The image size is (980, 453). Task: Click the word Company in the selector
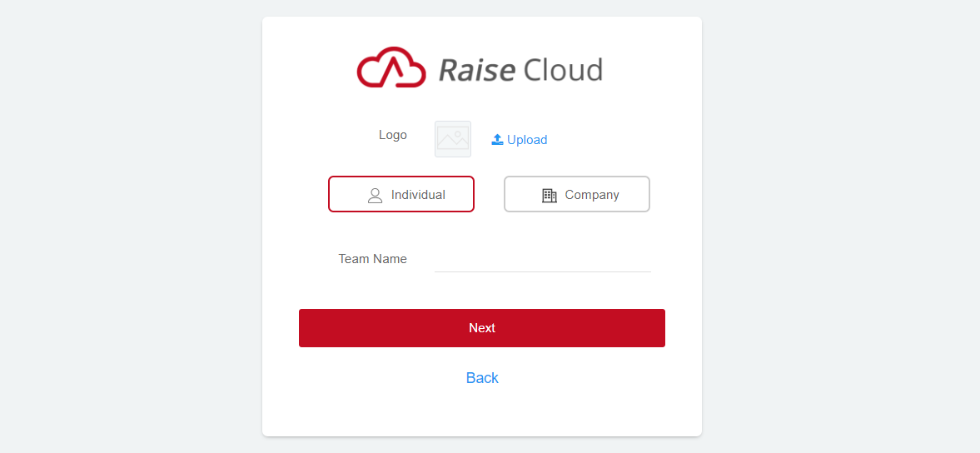(592, 195)
